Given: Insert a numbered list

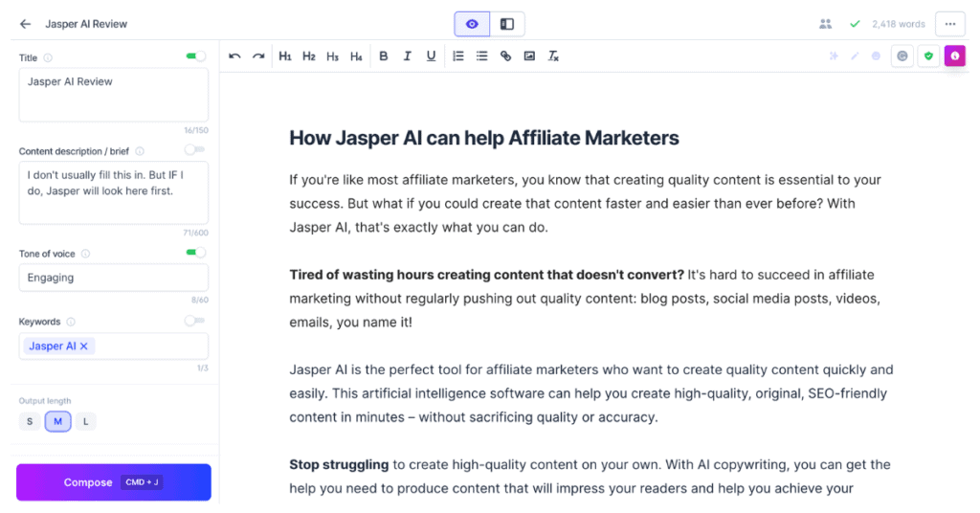Looking at the screenshot, I should click(x=458, y=56).
